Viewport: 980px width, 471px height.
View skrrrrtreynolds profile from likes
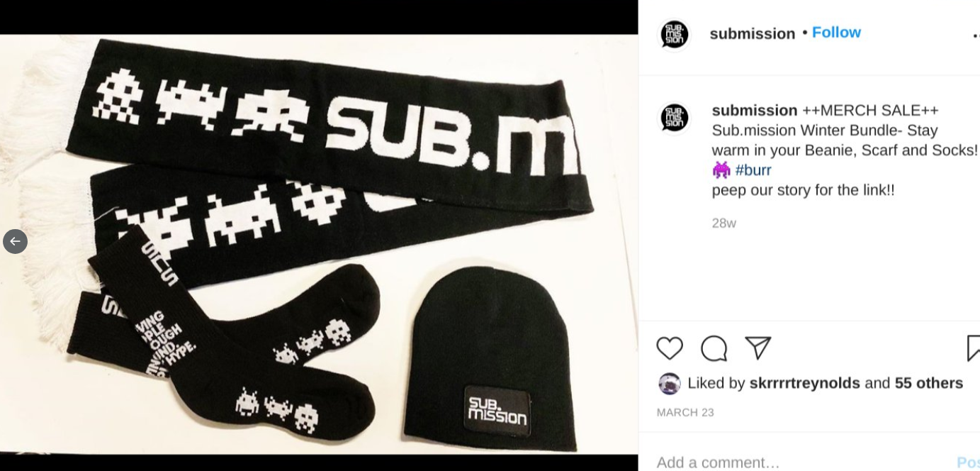(804, 383)
